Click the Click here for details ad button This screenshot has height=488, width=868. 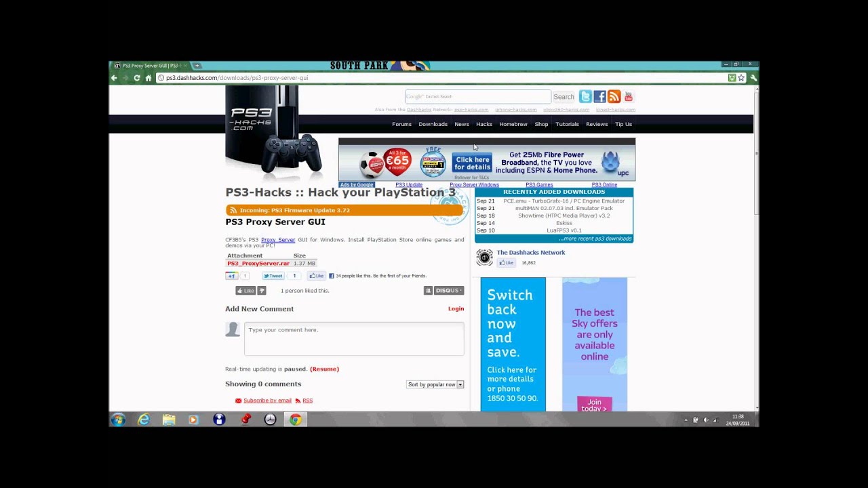pyautogui.click(x=472, y=163)
